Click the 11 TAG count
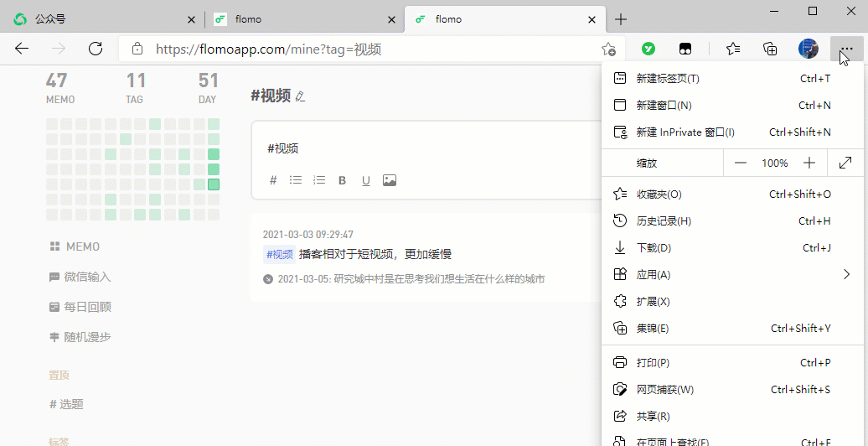Screen dimensions: 868x446 [x=135, y=89]
